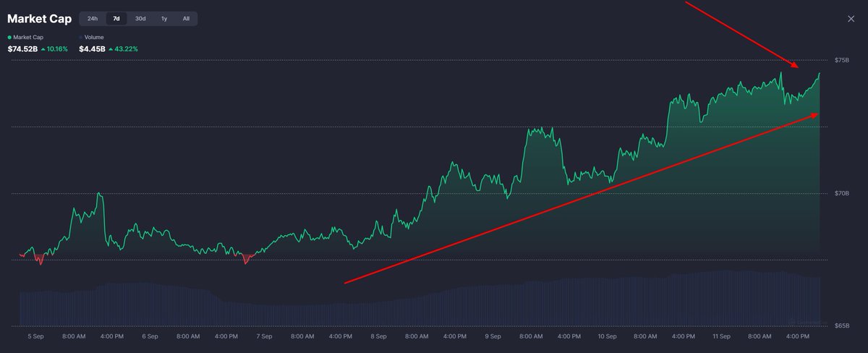The image size is (868, 353).
Task: Click the $70B axis label
Action: 841,193
